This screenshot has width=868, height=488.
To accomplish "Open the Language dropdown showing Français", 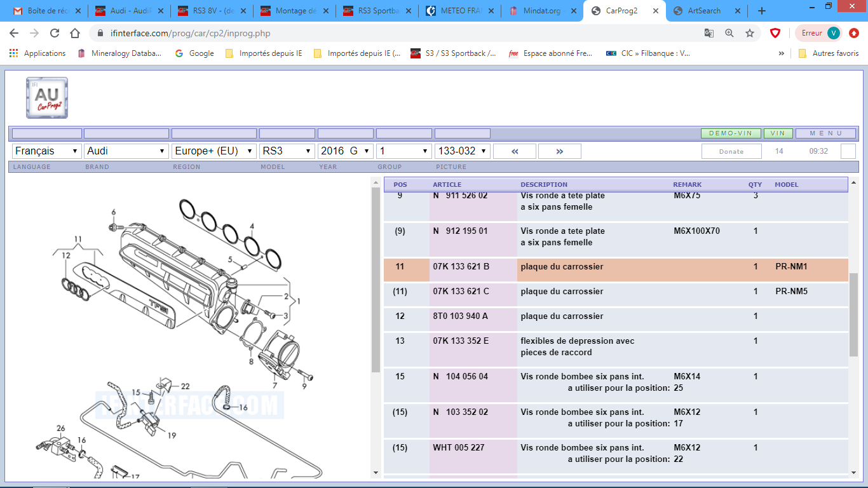I will coord(46,151).
